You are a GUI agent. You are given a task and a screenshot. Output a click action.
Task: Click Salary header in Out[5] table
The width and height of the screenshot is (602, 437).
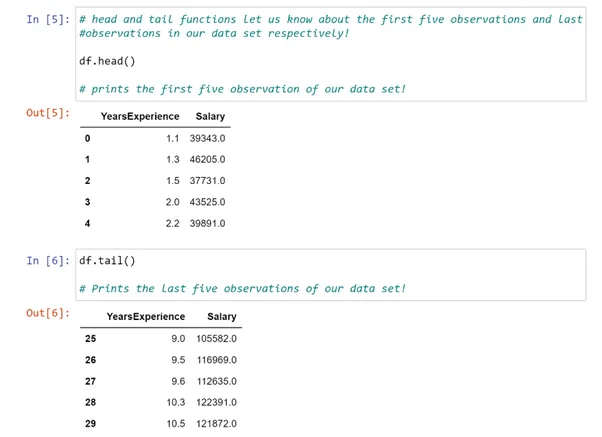tap(210, 116)
